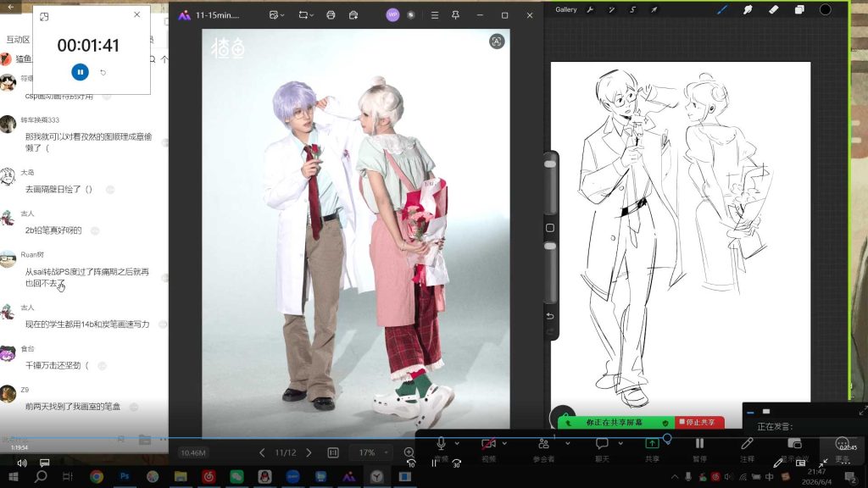Viewport: 868px width, 488px height.
Task: Open the Actions wrench menu
Action: tap(590, 9)
